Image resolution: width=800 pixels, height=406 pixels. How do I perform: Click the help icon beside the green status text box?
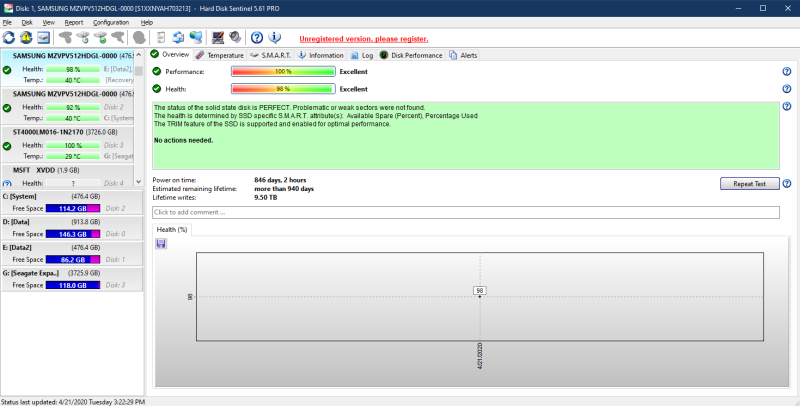[787, 106]
